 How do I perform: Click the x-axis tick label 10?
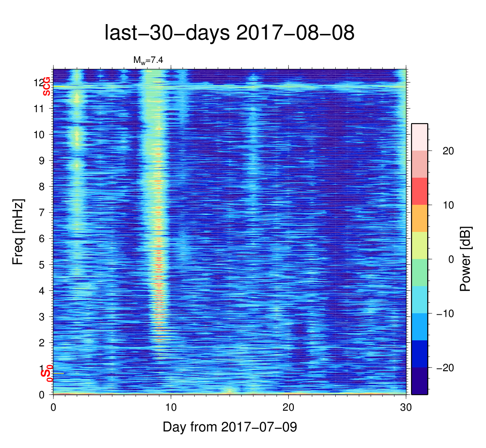[x=171, y=408]
